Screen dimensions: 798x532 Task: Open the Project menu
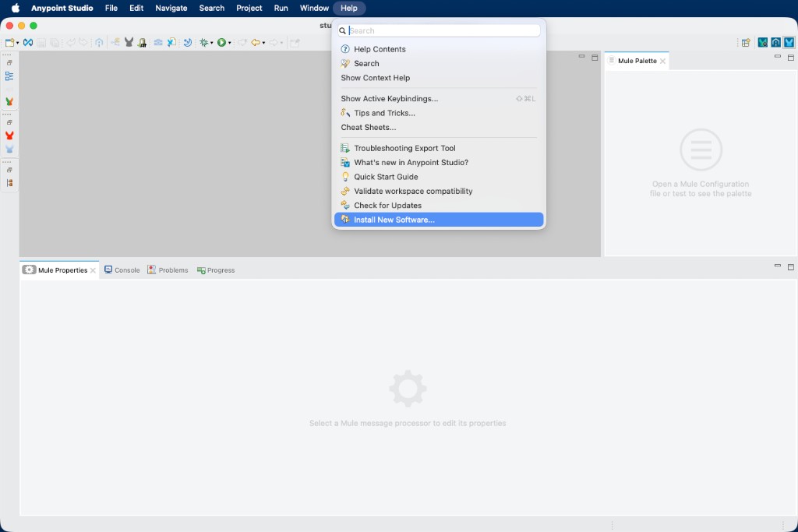point(249,8)
